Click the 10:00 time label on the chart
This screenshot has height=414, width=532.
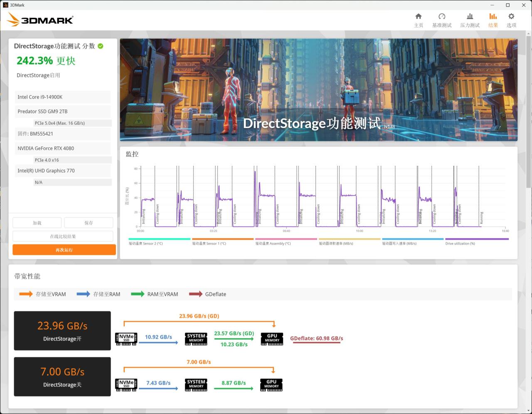point(360,231)
